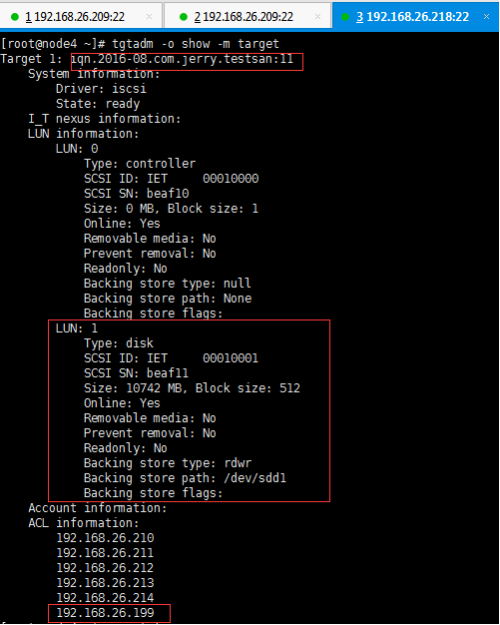Click green status dot on tab 2
Viewport: 500px width, 625px height.
[x=184, y=17]
